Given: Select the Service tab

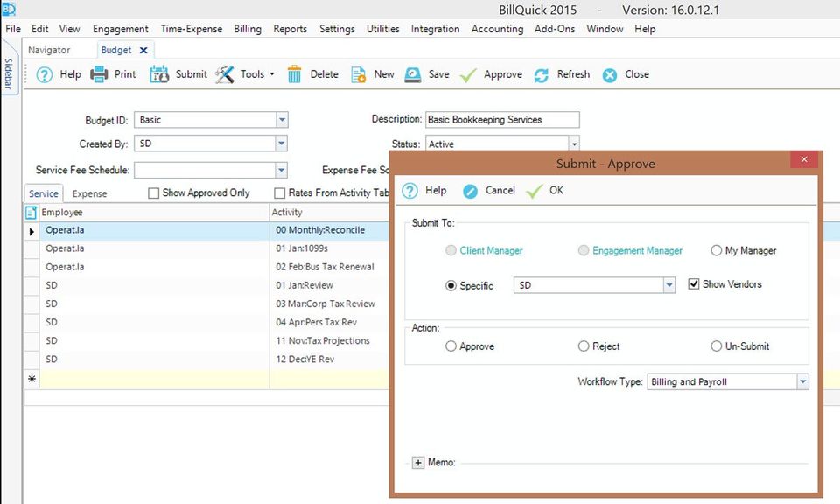Looking at the screenshot, I should [x=44, y=194].
